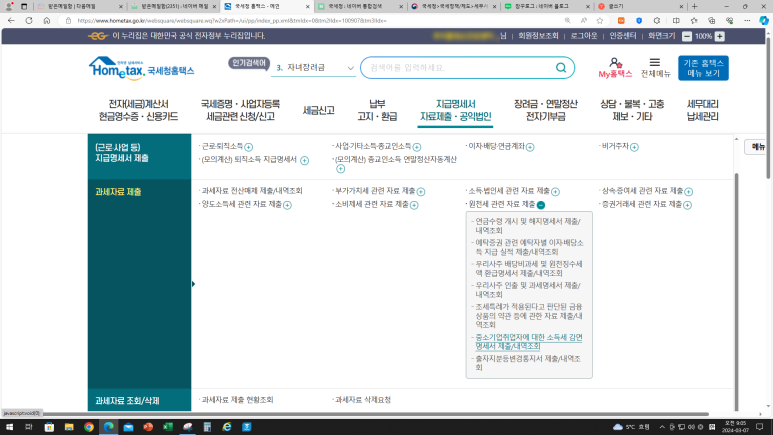
Task: Open the blue shield extension icon
Action: [639, 21]
